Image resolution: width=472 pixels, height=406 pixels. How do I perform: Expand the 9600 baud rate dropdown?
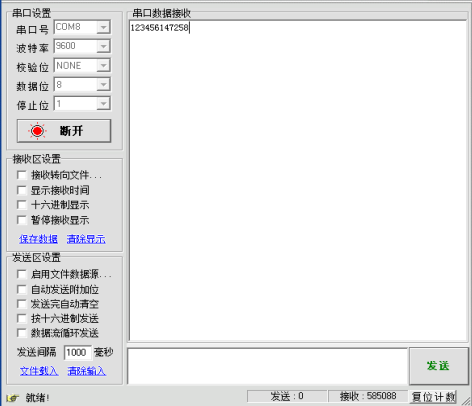[104, 46]
